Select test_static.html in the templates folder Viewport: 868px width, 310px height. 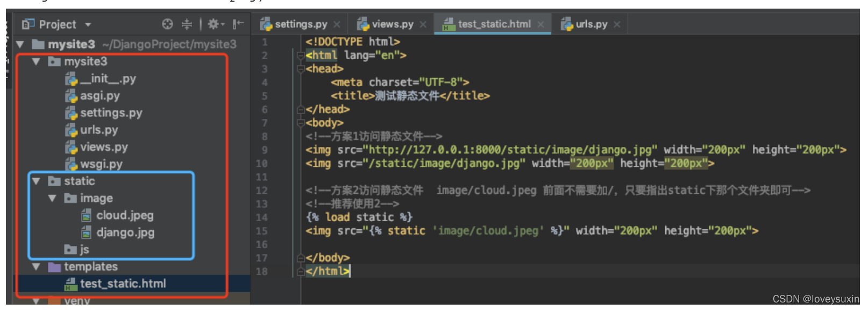123,284
